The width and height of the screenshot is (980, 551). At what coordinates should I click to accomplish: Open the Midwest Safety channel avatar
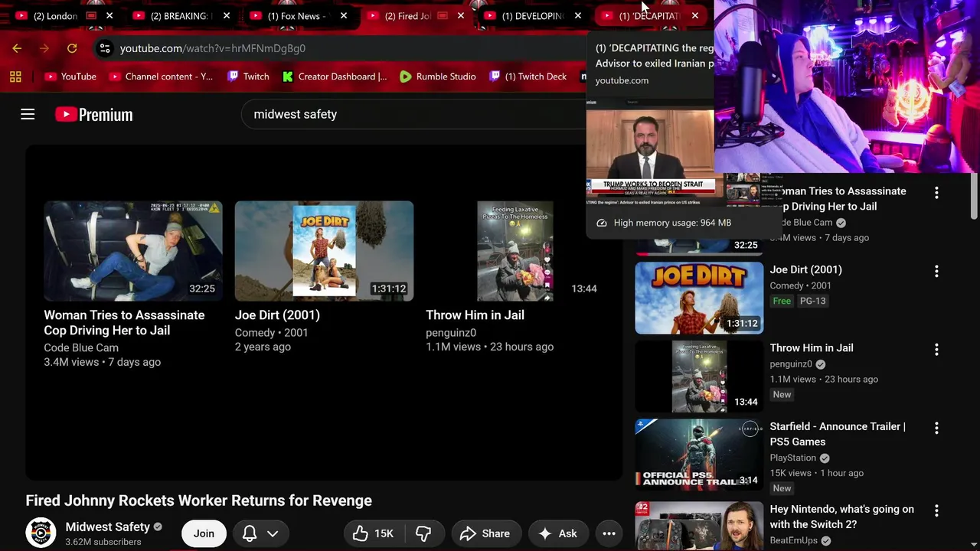coord(41,533)
